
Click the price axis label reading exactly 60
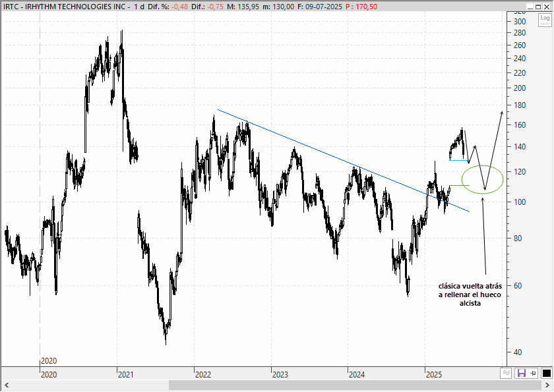click(517, 285)
